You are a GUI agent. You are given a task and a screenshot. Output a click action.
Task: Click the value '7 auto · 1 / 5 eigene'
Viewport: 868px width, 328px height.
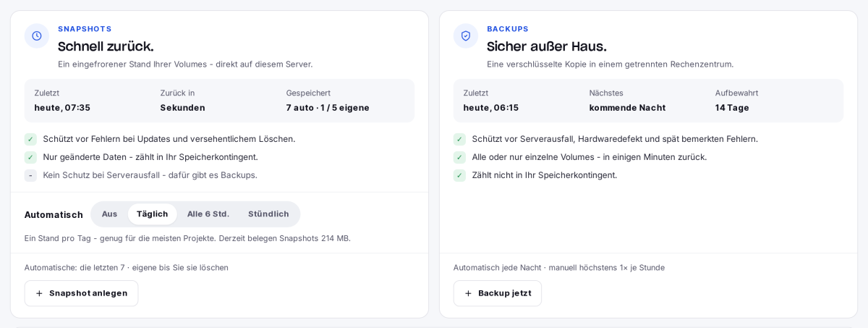(328, 108)
